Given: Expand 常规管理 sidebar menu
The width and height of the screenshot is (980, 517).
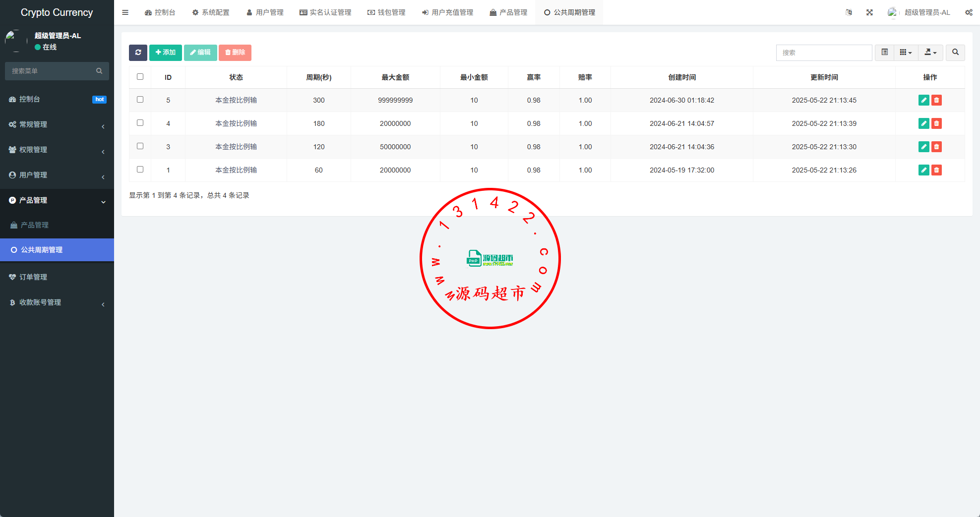Looking at the screenshot, I should [57, 124].
